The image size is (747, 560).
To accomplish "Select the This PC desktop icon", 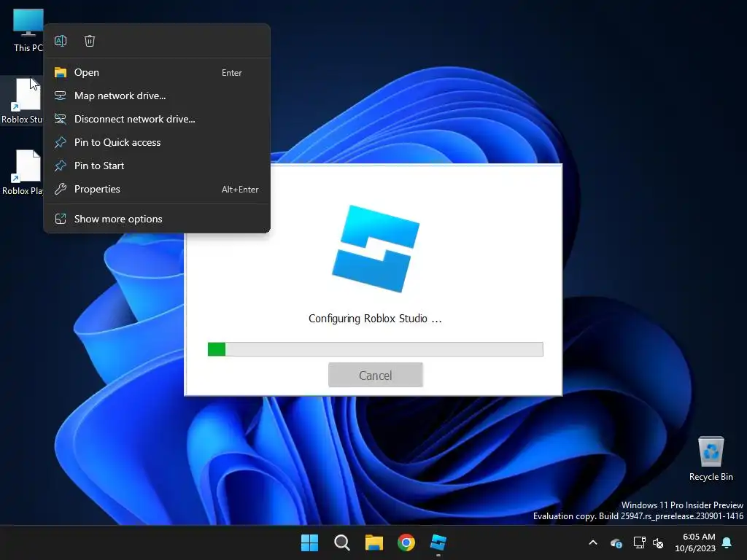I will (28, 30).
